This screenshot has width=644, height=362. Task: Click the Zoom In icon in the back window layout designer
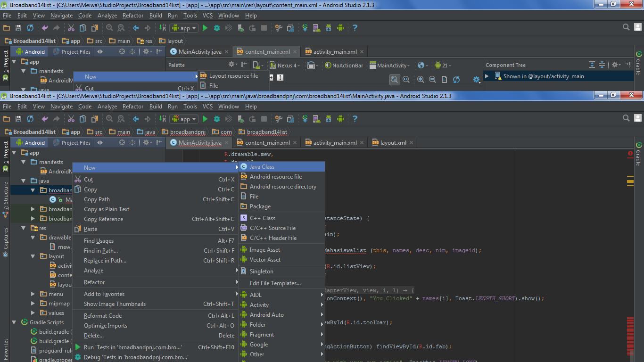421,80
